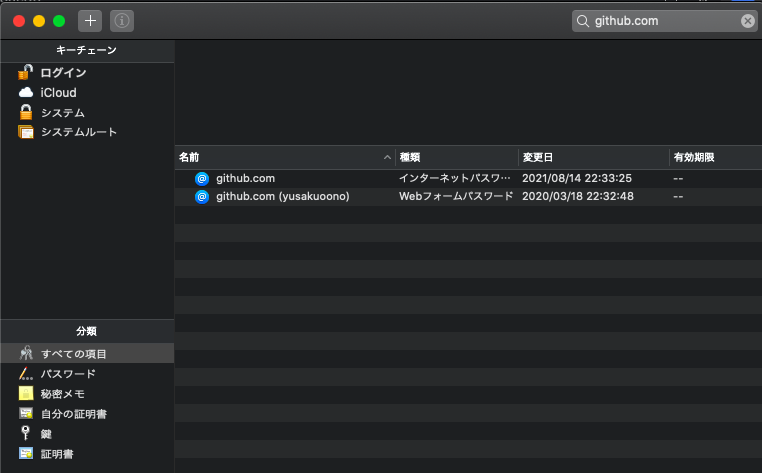Select 証明書 category
This screenshot has height=473, width=762.
pos(87,454)
